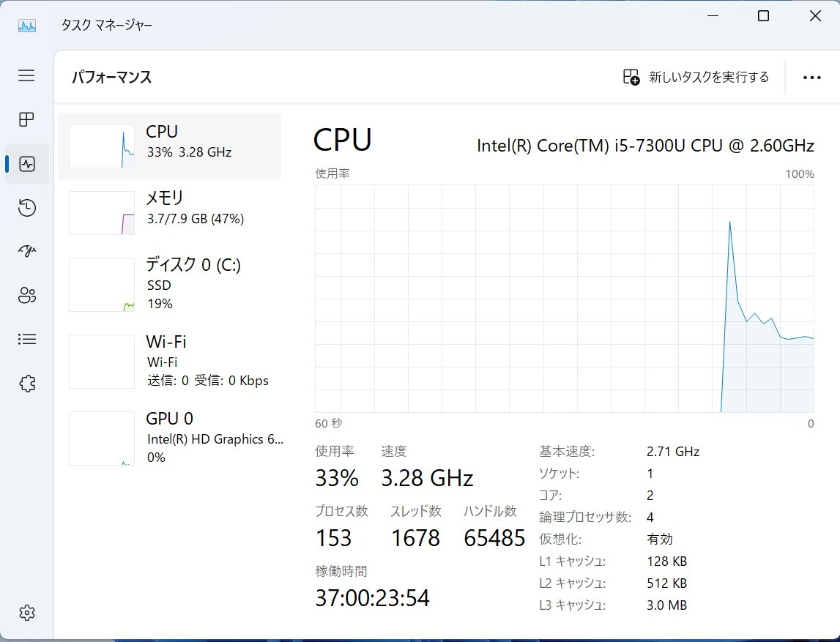Click the CPU utilization graph
The height and width of the screenshot is (642, 840).
coord(564,299)
